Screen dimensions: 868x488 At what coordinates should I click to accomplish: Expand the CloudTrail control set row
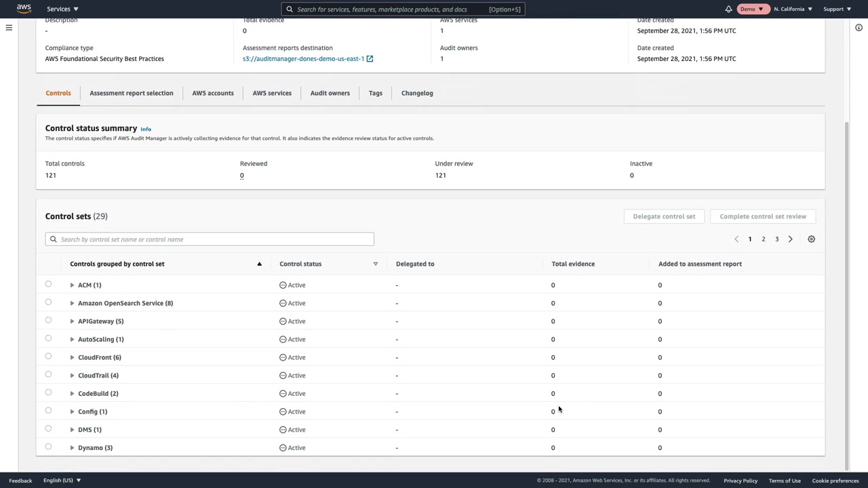coord(72,375)
